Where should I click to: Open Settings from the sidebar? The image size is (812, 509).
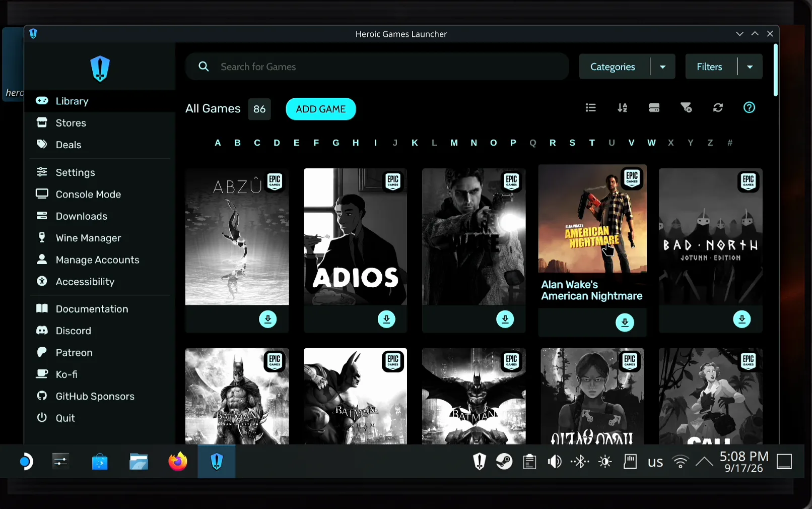(100, 172)
